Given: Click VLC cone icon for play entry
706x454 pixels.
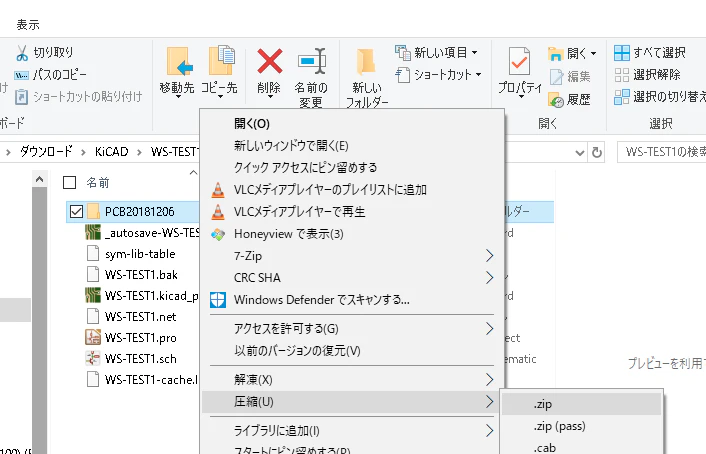Looking at the screenshot, I should pos(218,212).
